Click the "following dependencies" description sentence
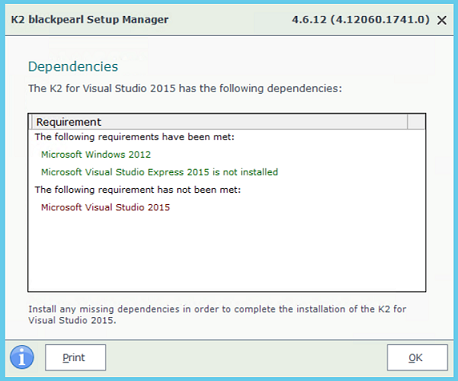Image resolution: width=458 pixels, height=381 pixels. click(x=185, y=88)
